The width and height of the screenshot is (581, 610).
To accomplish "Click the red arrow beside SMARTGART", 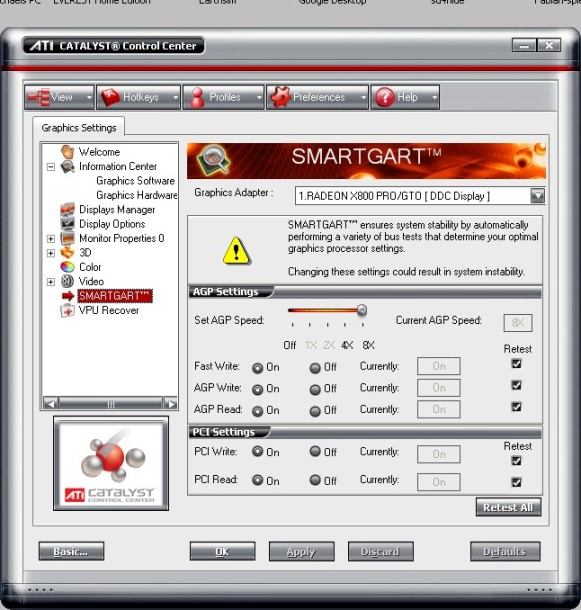I will [x=68, y=296].
